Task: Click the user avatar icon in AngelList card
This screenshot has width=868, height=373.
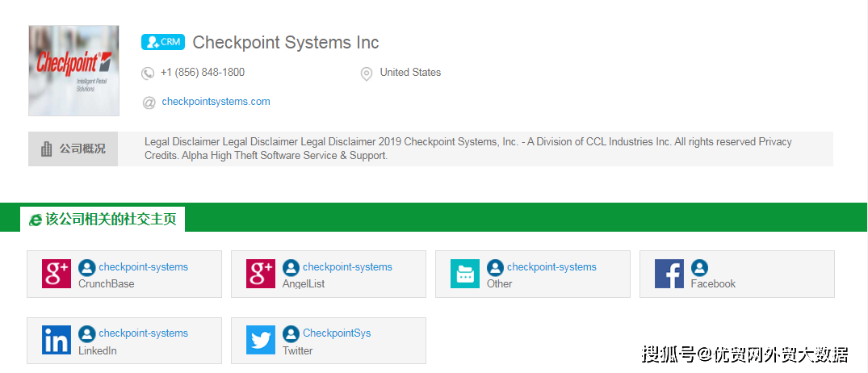Action: click(x=291, y=268)
